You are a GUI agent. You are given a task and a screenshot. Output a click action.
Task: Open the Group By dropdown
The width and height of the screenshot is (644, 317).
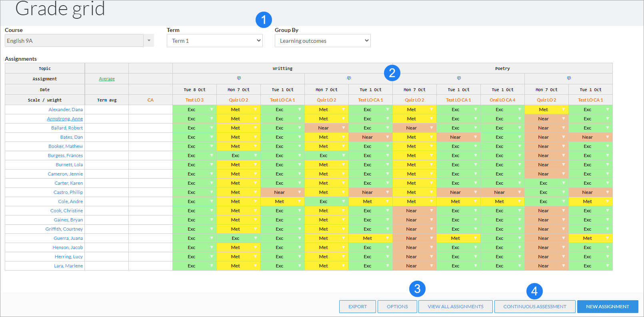323,41
